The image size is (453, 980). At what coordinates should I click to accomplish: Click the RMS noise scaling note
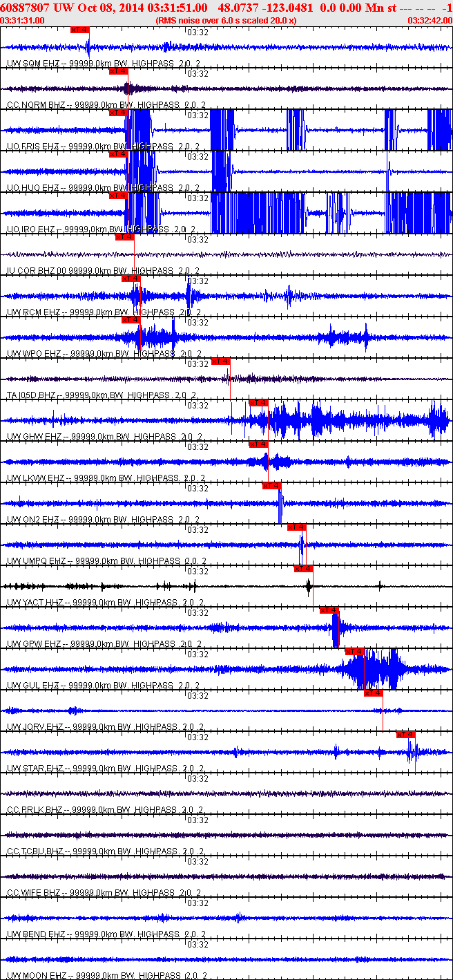pos(226,20)
